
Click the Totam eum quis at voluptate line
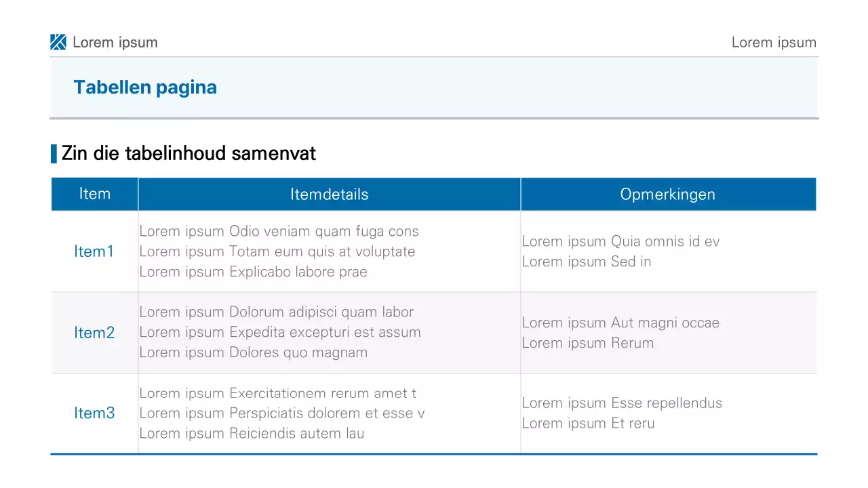[x=277, y=251]
